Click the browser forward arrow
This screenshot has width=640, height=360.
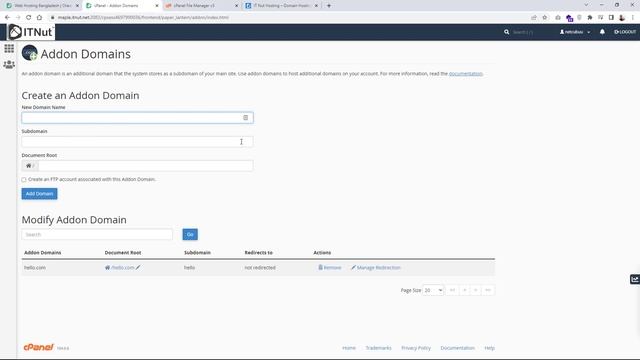pyautogui.click(x=18, y=18)
